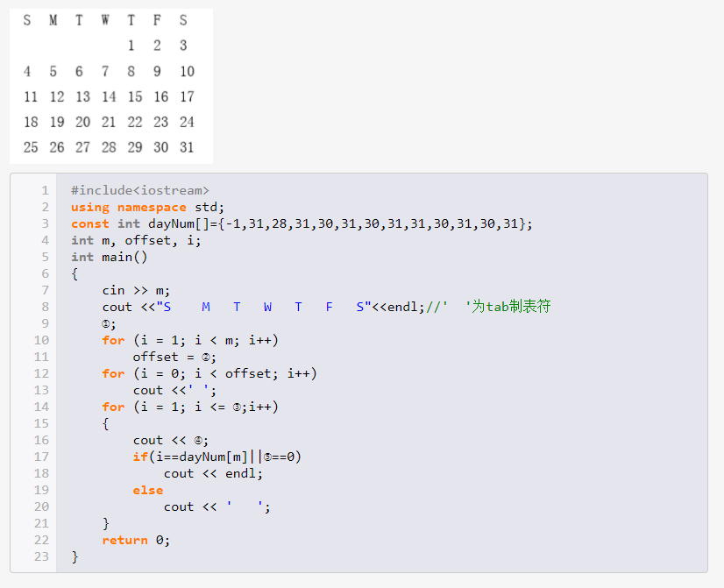The width and height of the screenshot is (724, 588).
Task: Click the 'int m, offset, i;' line
Action: pos(136,240)
